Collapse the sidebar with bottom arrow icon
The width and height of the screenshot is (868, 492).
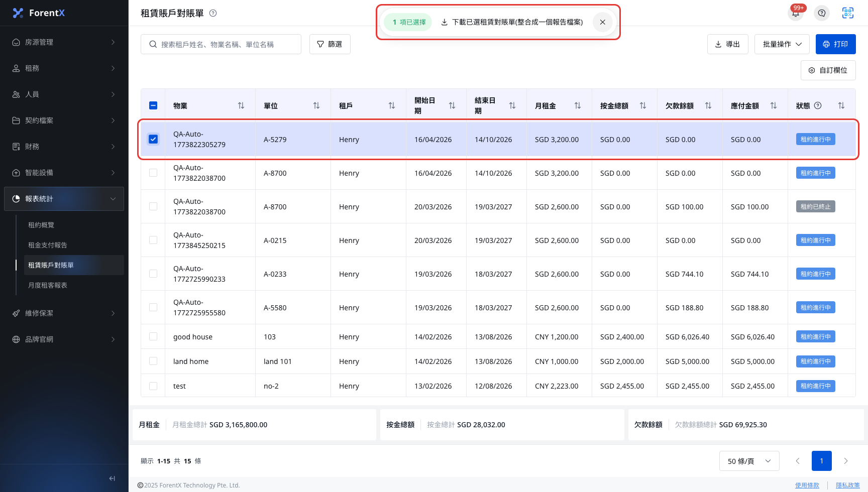[112, 478]
